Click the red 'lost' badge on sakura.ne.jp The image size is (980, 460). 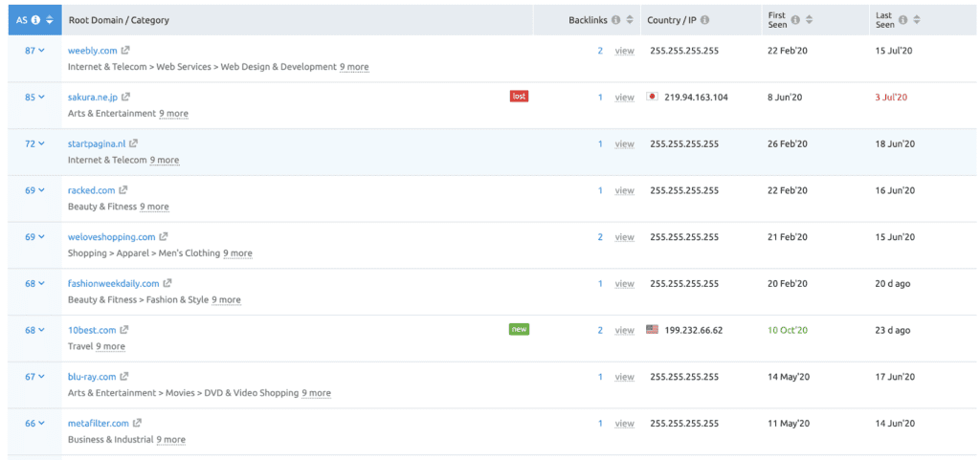click(x=519, y=97)
